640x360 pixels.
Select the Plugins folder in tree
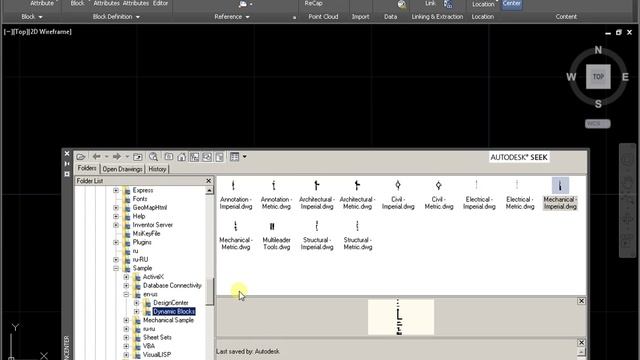coord(142,242)
